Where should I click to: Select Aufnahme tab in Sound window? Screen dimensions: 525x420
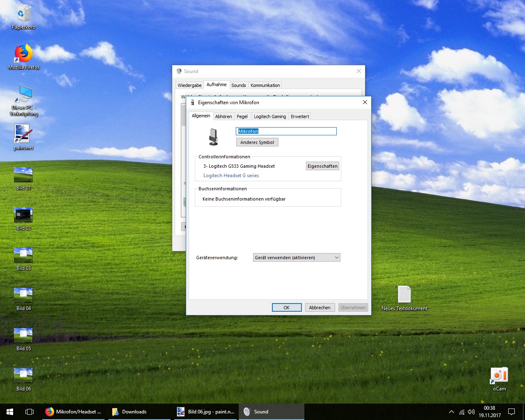[x=217, y=84]
